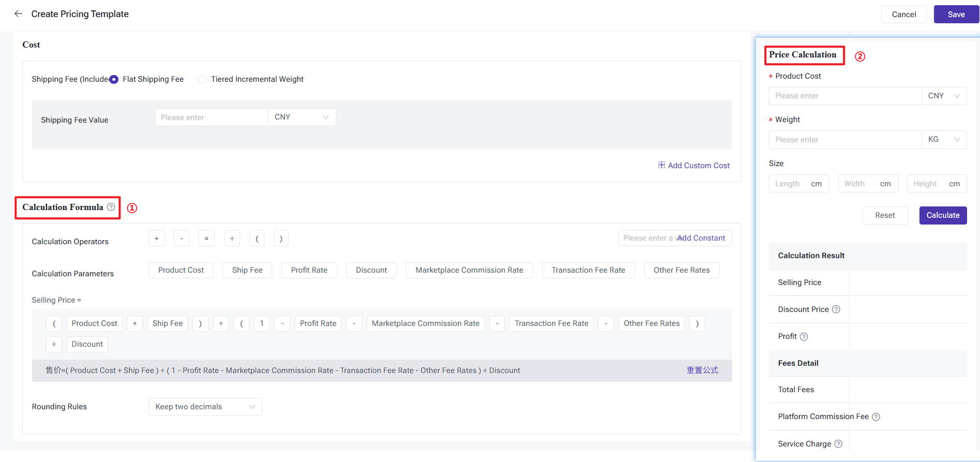Click Platform Commission Fee help icon
This screenshot has width=980, height=462.
point(876,417)
